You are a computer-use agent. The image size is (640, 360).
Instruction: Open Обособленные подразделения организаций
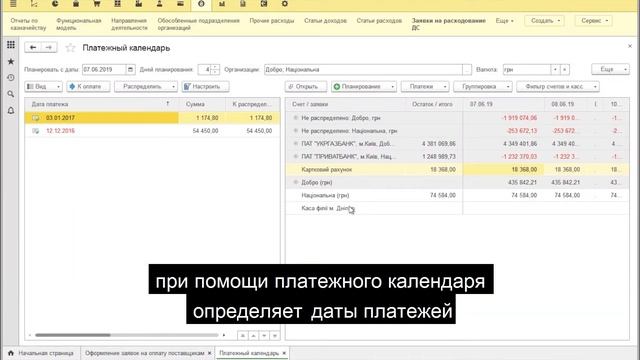pyautogui.click(x=198, y=24)
